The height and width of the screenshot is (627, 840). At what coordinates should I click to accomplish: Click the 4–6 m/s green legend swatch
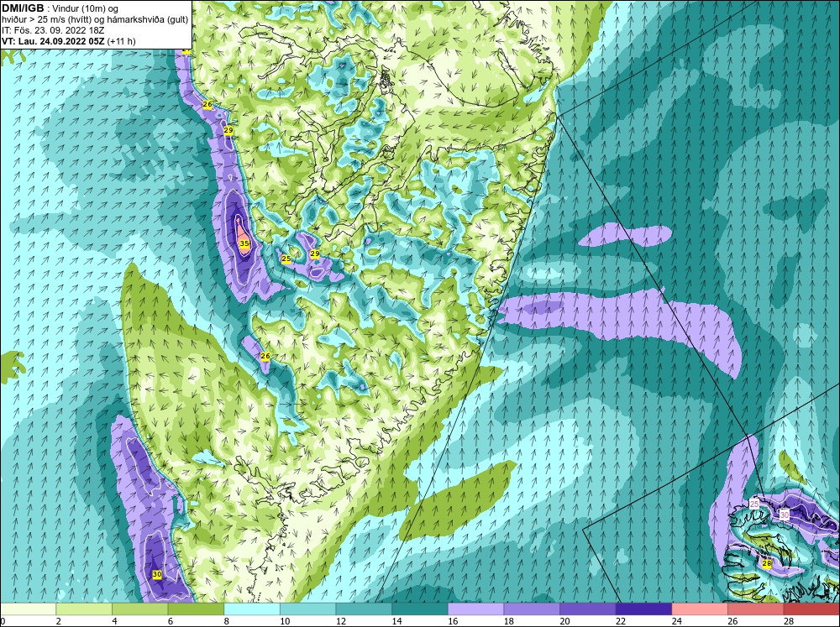pyautogui.click(x=139, y=609)
